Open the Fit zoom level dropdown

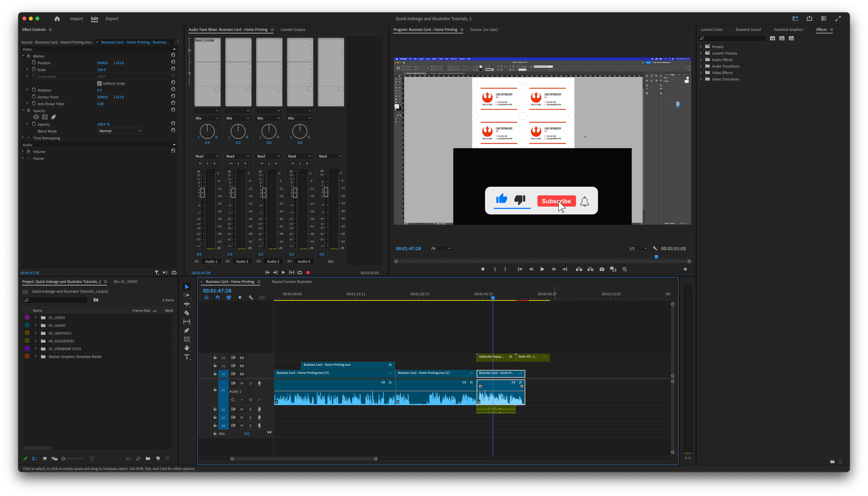tap(440, 248)
